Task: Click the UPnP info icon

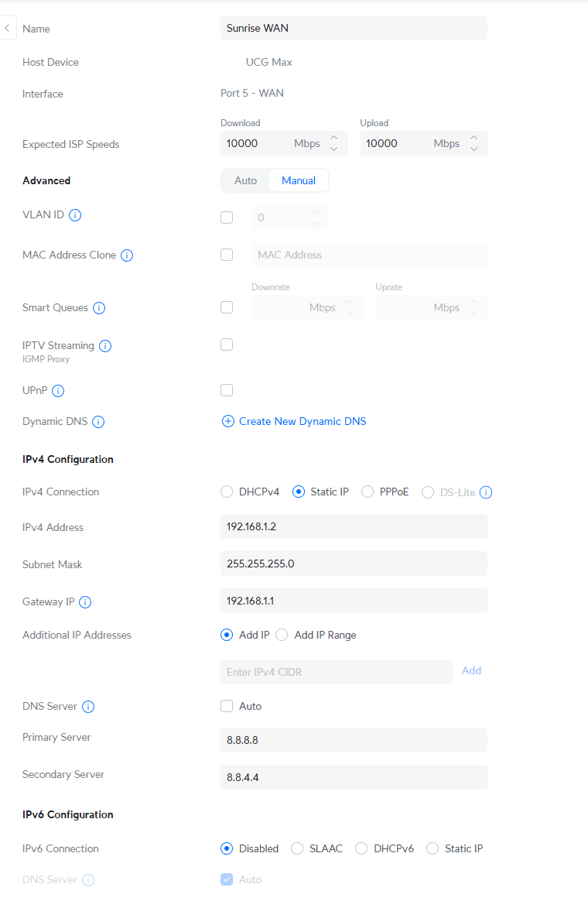Action: point(58,391)
